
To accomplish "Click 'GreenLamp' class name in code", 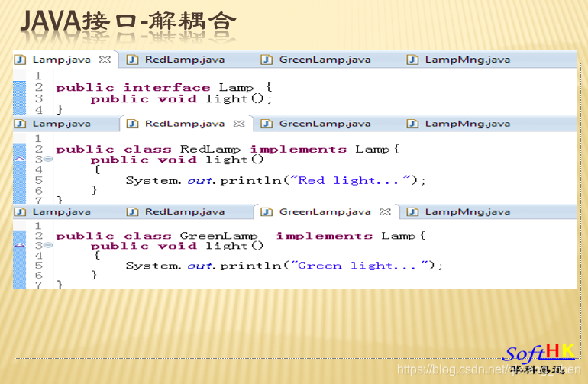I will (x=218, y=236).
